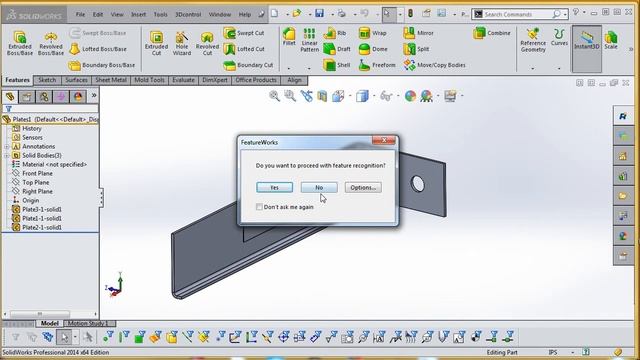Screen dimensions: 640x360
Task: Open the Save button dropdown arrow
Action: (332, 15)
